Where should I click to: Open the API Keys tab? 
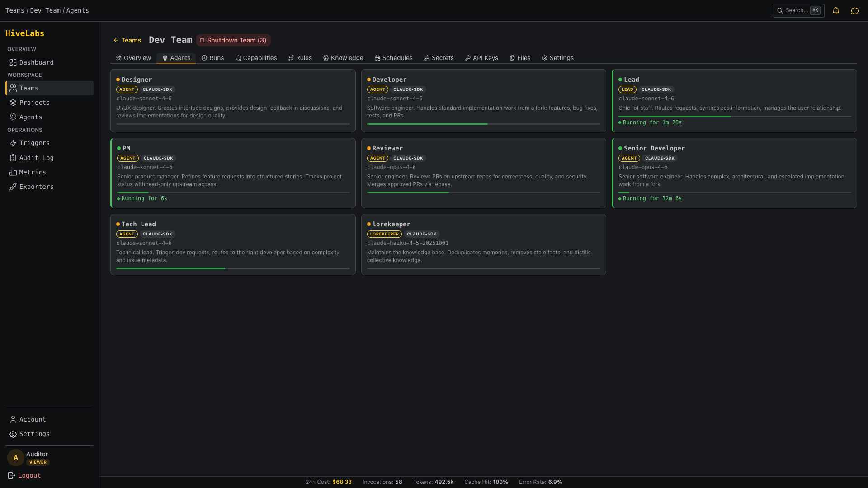point(481,58)
